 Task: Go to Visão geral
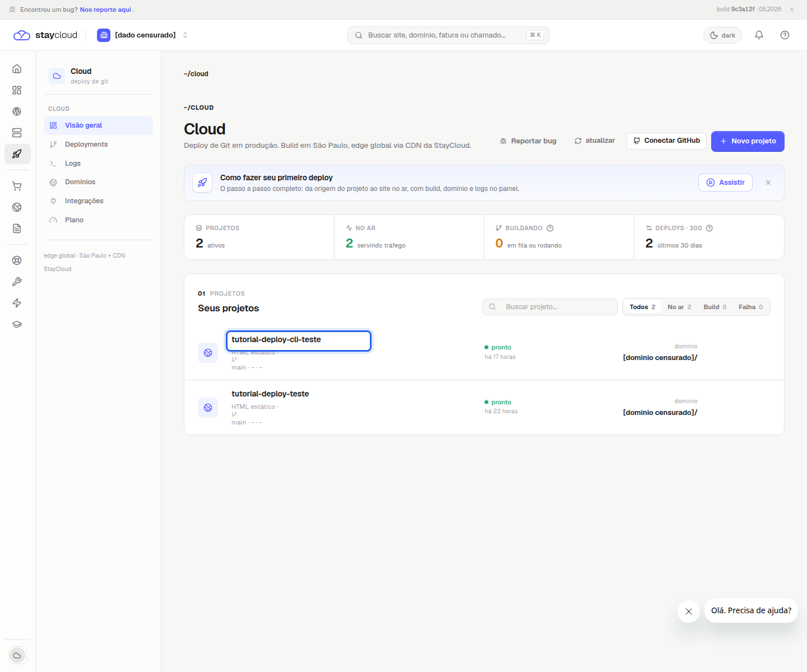coord(98,125)
